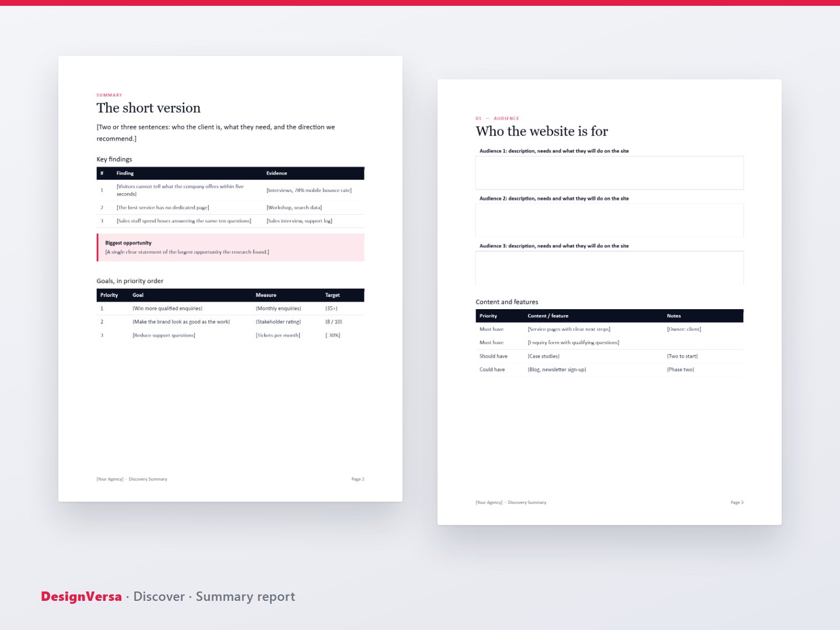Viewport: 840px width, 630px height.
Task: Click the "8 / 10" target cell
Action: (334, 322)
